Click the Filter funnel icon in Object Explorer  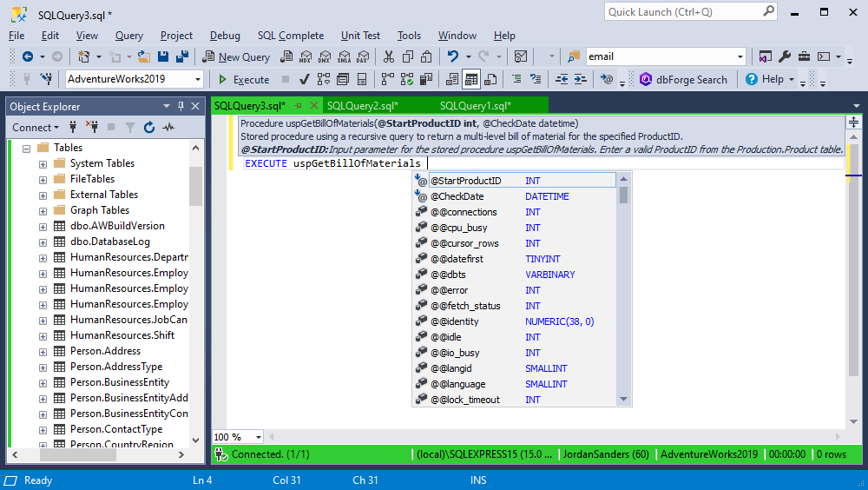(129, 128)
